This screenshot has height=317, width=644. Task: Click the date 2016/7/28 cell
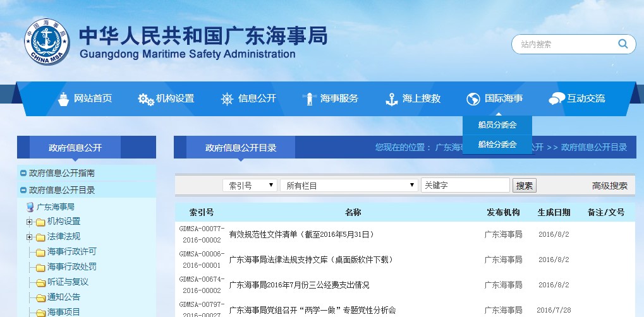[554, 310]
